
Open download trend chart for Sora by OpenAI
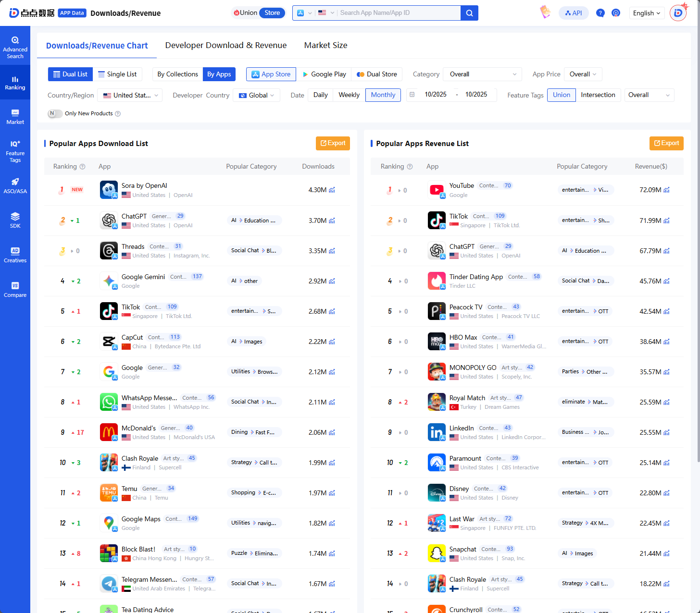(x=332, y=190)
